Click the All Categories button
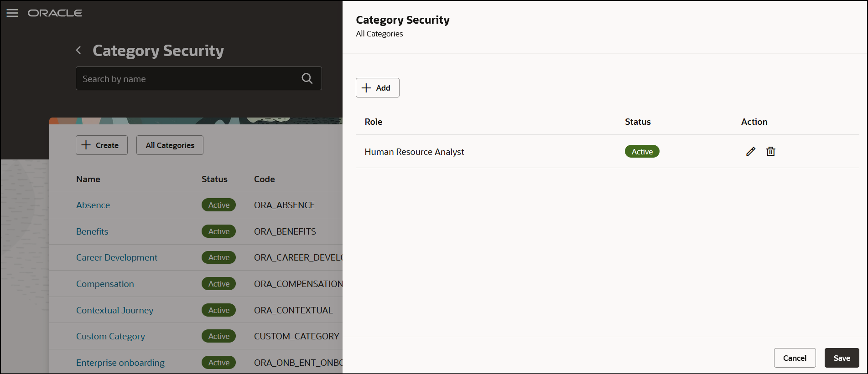The width and height of the screenshot is (868, 374). coord(170,145)
